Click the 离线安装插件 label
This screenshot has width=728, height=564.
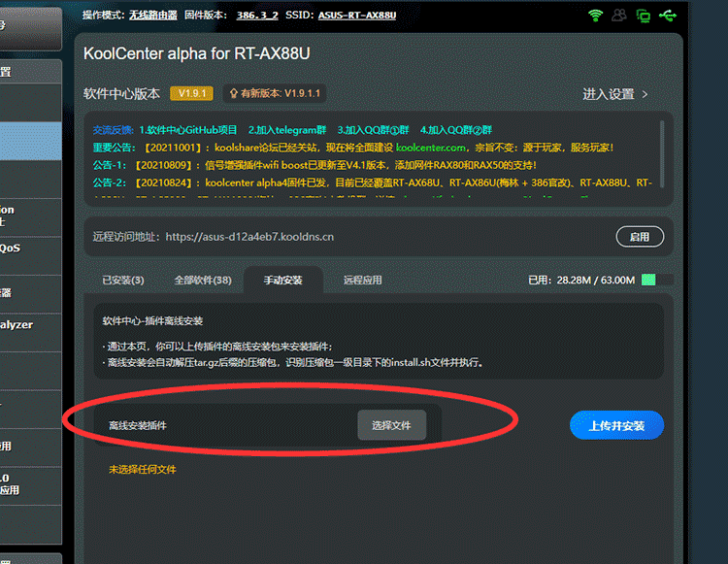pyautogui.click(x=138, y=425)
